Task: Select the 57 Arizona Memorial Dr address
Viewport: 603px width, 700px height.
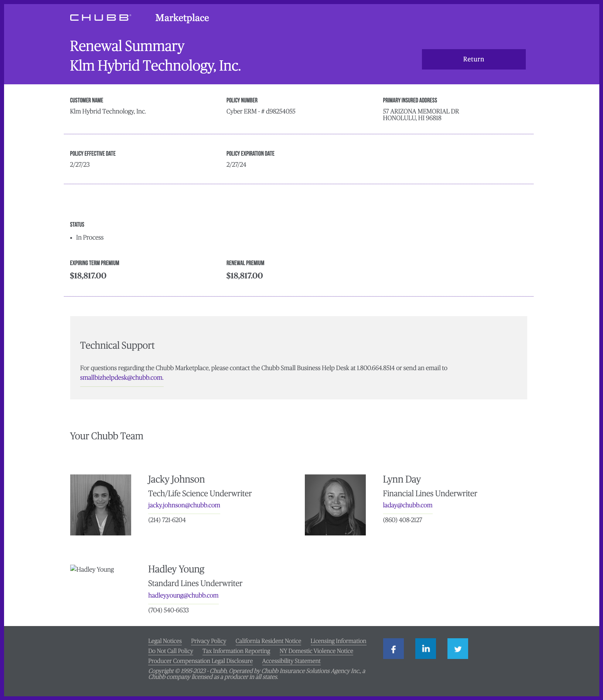Action: tap(421, 115)
